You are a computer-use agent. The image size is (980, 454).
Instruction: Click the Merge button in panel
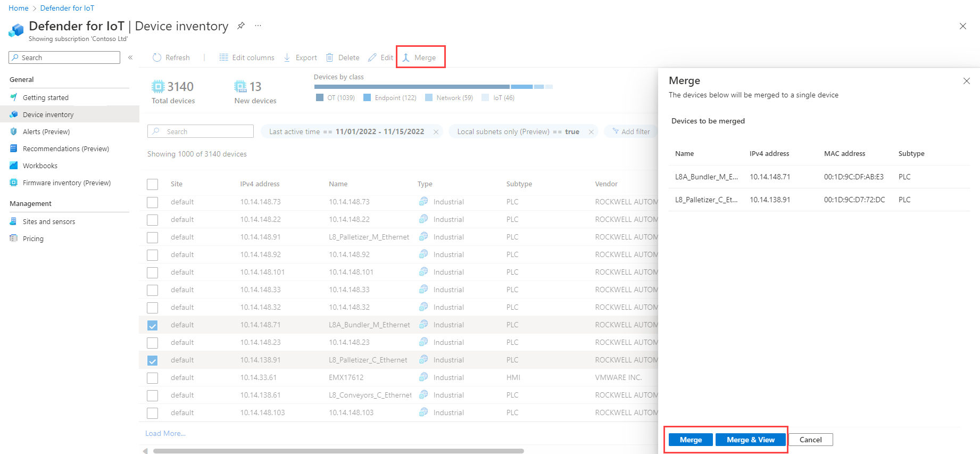tap(691, 440)
